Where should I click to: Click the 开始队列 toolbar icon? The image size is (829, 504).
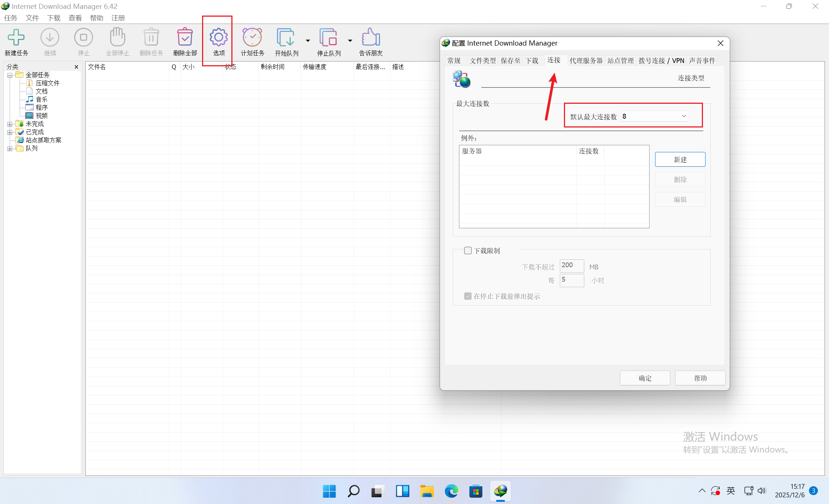285,37
